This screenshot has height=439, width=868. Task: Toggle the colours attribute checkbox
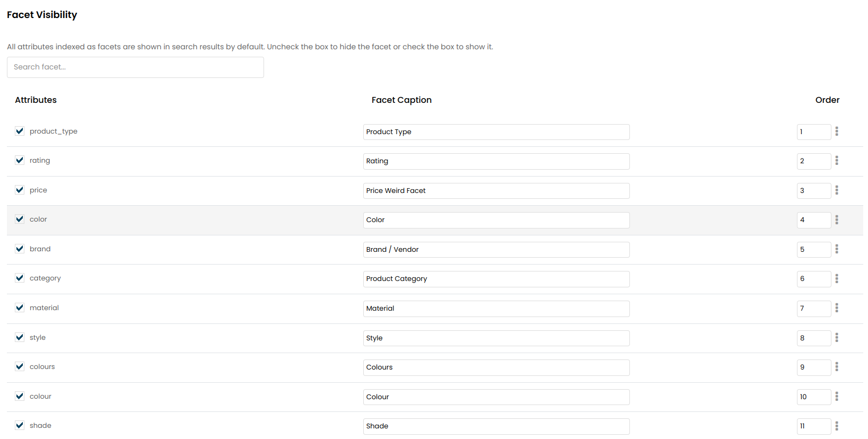20,366
